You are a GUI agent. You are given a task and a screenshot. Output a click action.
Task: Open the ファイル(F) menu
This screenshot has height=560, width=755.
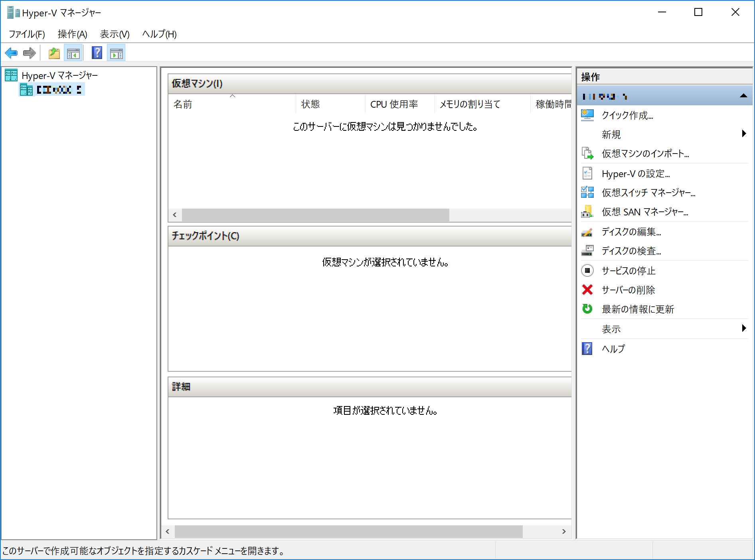point(27,34)
